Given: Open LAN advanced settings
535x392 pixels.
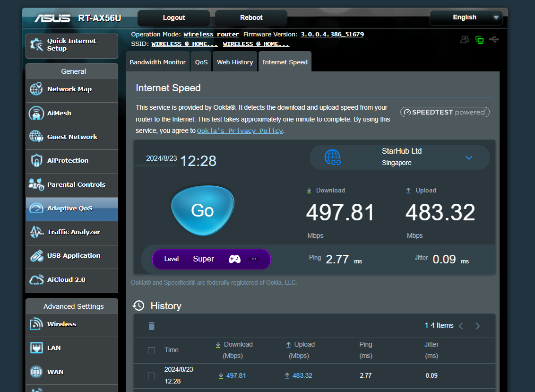Looking at the screenshot, I should point(72,348).
